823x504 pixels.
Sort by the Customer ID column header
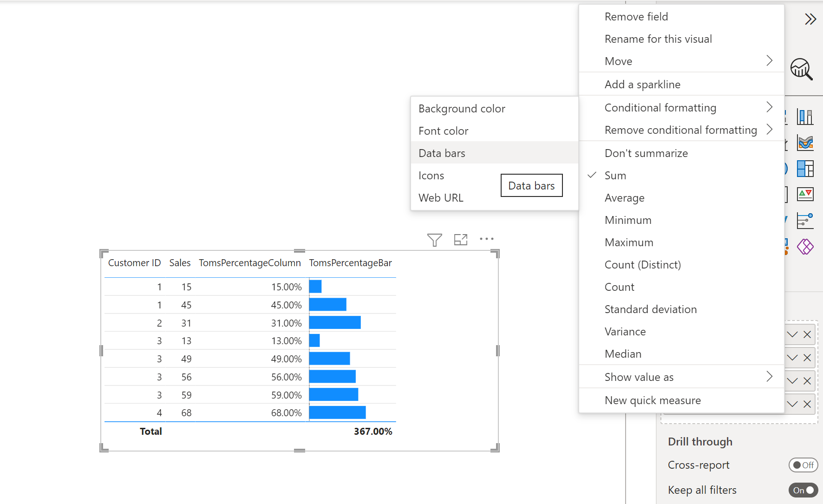(134, 263)
